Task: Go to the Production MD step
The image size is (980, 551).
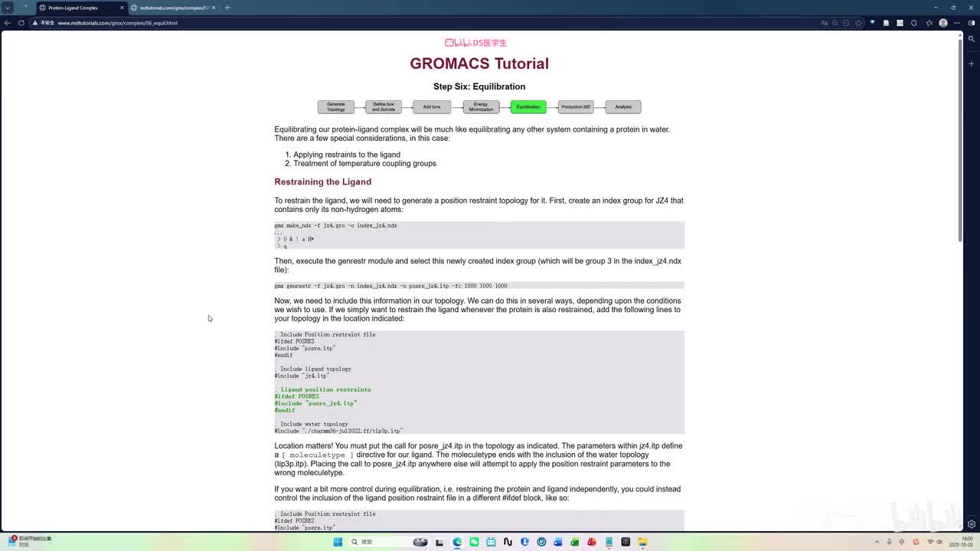Action: pyautogui.click(x=576, y=107)
